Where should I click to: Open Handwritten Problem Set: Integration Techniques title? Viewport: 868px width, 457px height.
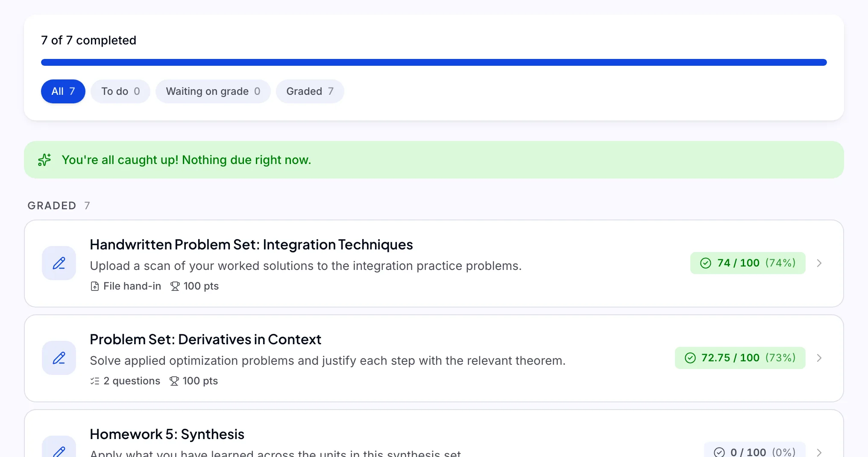click(x=251, y=245)
